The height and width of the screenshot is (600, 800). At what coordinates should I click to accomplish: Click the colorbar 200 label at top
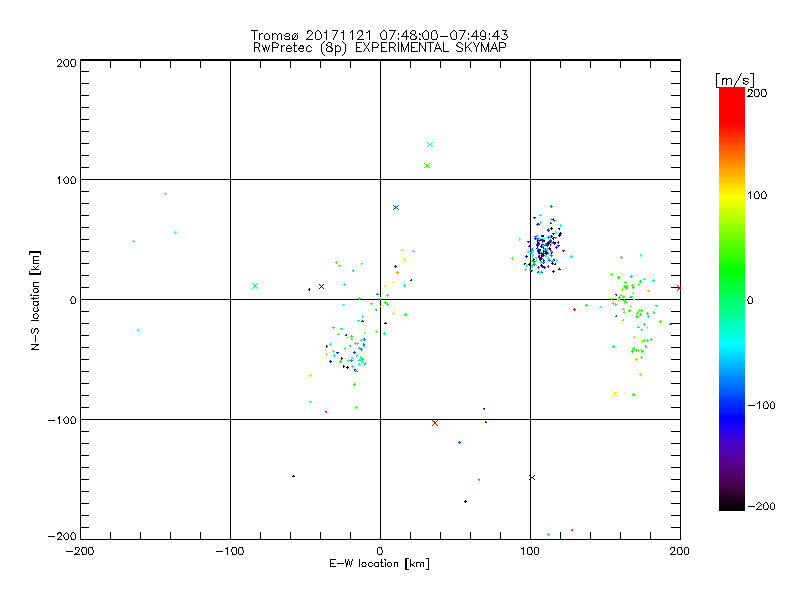[x=757, y=93]
